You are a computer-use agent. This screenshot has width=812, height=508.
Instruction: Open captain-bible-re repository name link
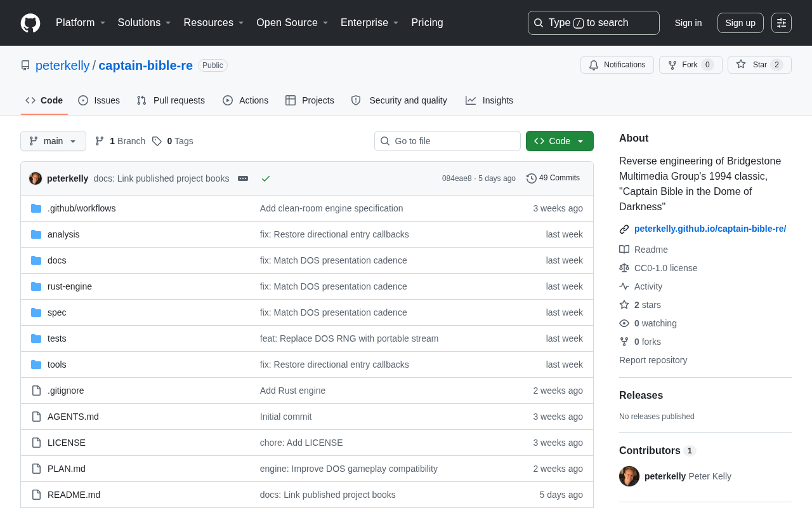click(x=145, y=65)
